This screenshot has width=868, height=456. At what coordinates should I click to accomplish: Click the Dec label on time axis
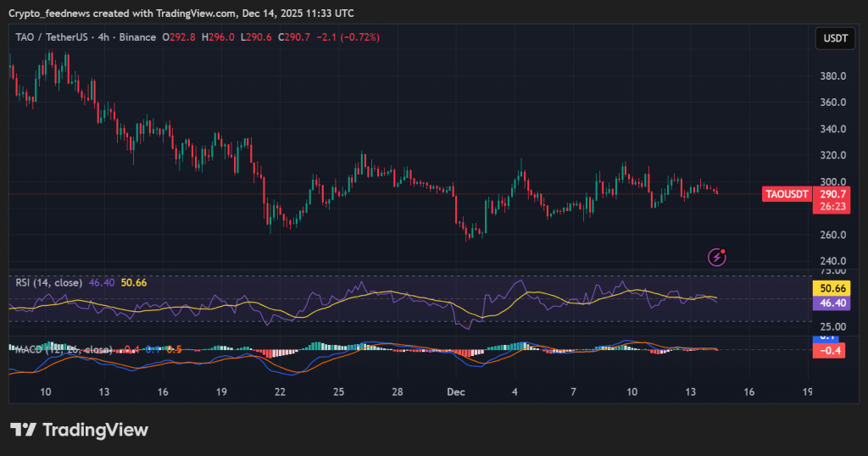[455, 392]
